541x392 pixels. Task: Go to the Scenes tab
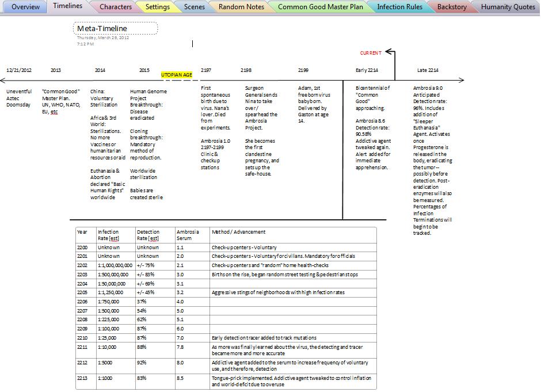(194, 7)
